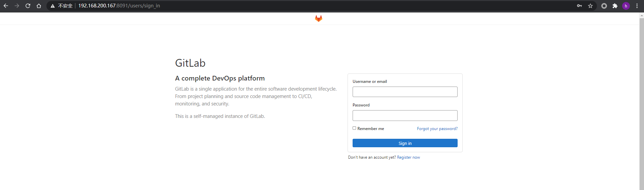This screenshot has height=190, width=644.
Task: Go to browser home page icon
Action: click(39, 6)
